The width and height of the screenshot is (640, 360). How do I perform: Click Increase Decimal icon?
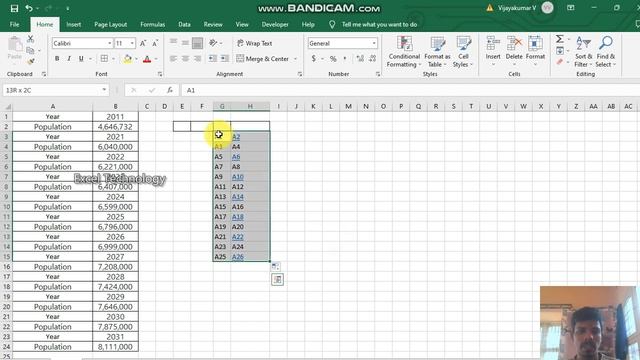pos(360,59)
